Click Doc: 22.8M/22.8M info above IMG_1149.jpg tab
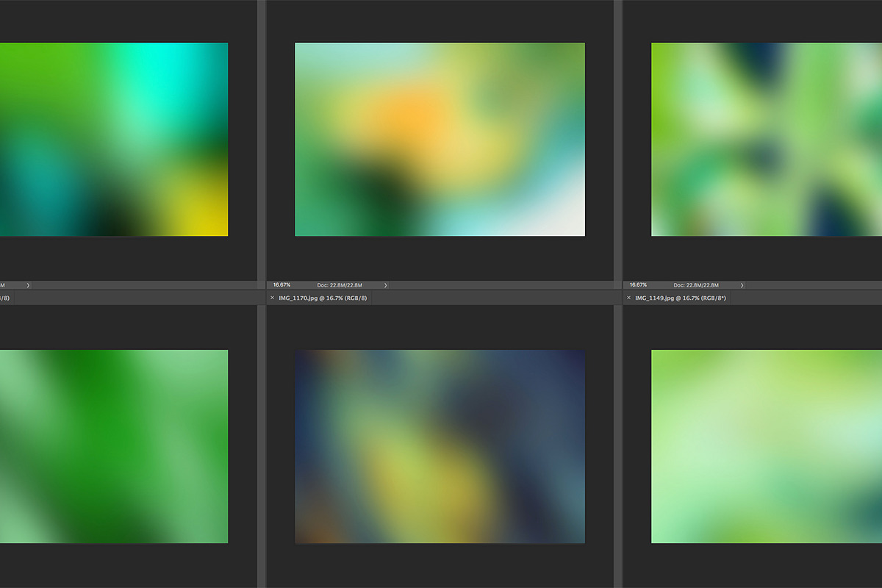Screen dimensions: 882x588 coord(696,285)
